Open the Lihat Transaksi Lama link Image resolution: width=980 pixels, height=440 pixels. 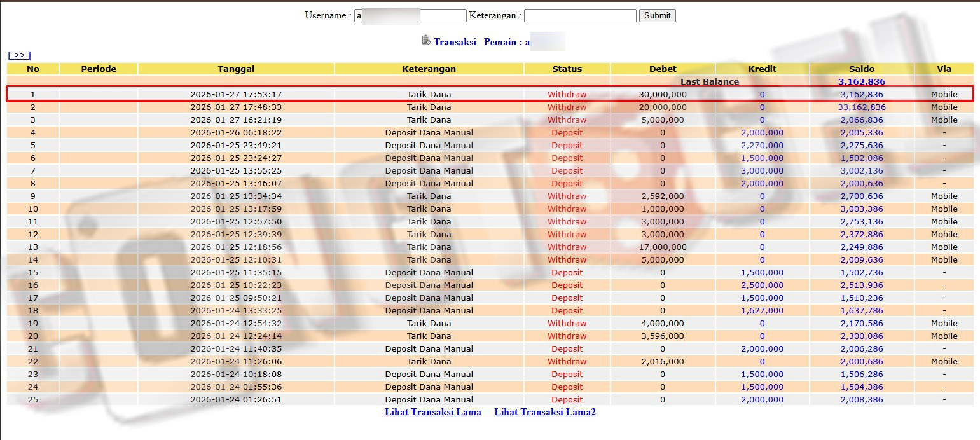(x=432, y=412)
